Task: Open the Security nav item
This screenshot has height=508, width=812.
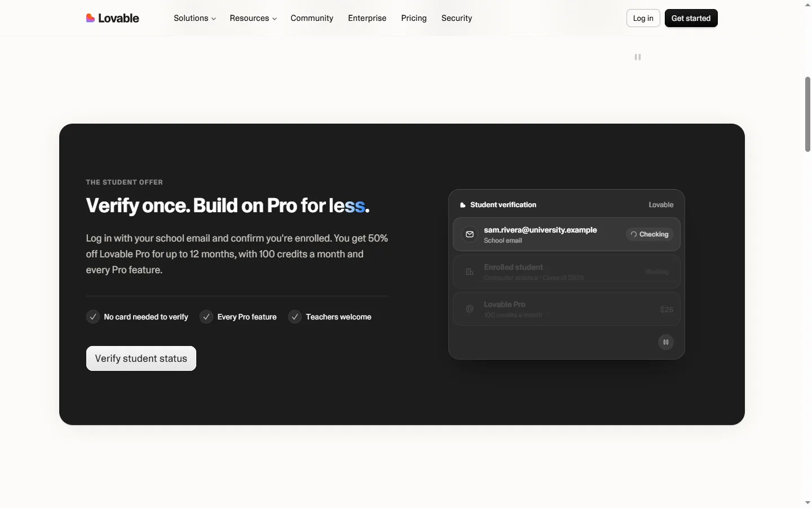Action: (x=457, y=18)
